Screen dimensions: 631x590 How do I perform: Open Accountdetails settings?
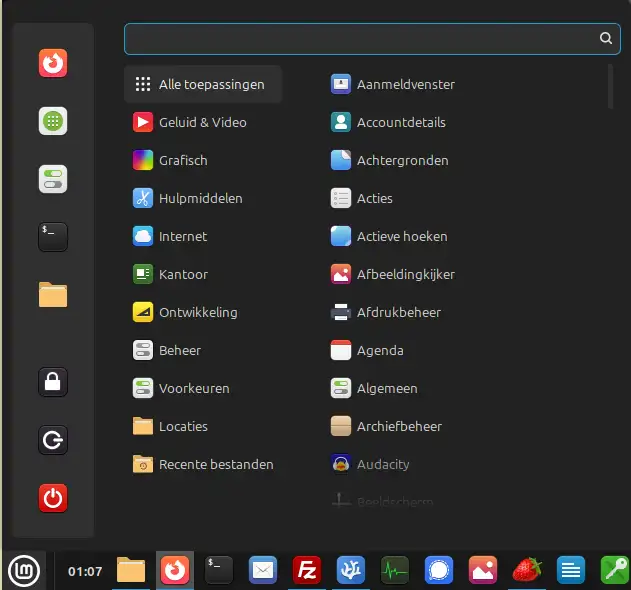pyautogui.click(x=401, y=122)
